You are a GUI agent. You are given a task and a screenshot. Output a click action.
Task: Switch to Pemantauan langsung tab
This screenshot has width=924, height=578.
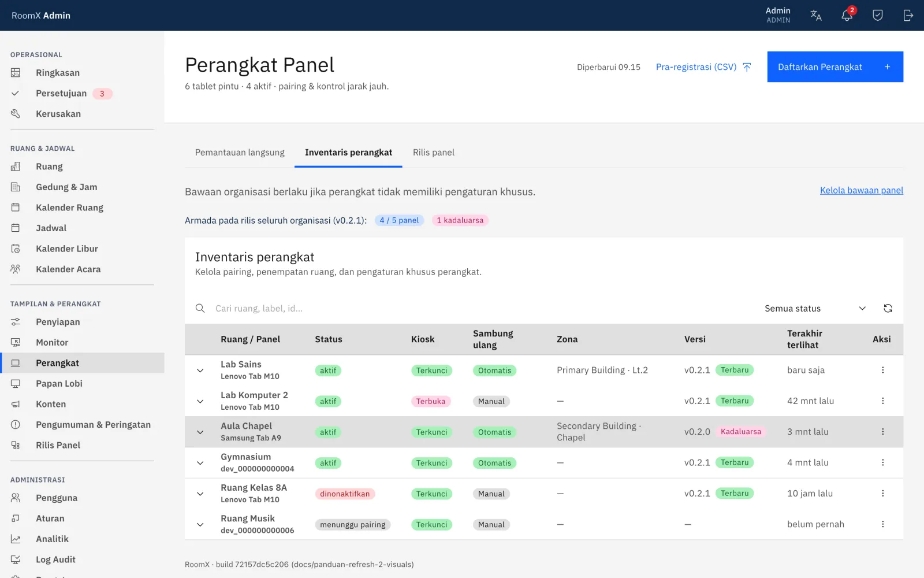(240, 153)
